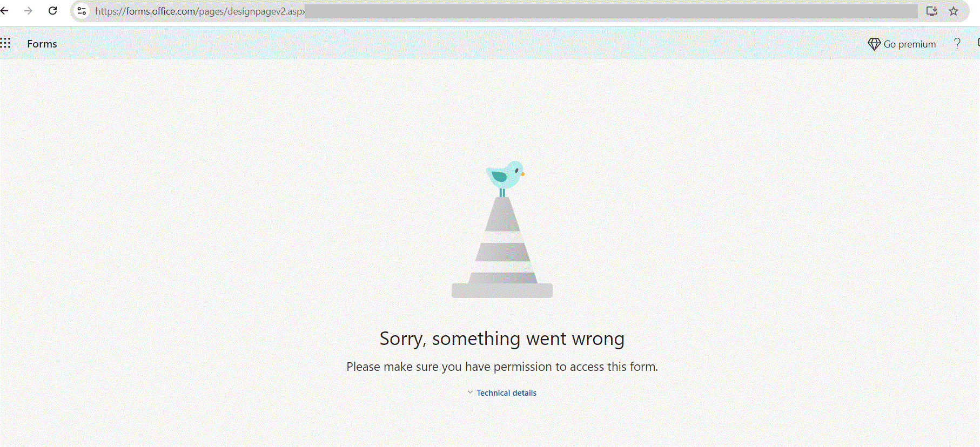This screenshot has width=980, height=447.
Task: Click the gray traffic cone image
Action: tap(502, 247)
